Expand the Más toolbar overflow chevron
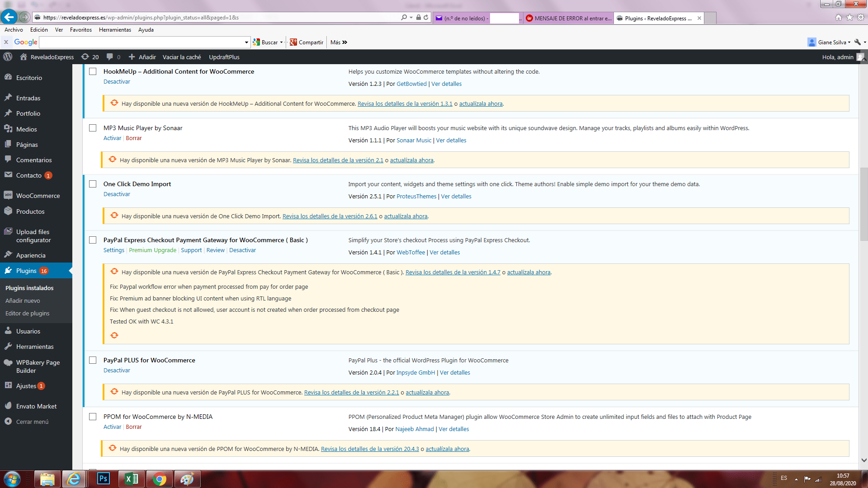The image size is (868, 488). pyautogui.click(x=344, y=42)
